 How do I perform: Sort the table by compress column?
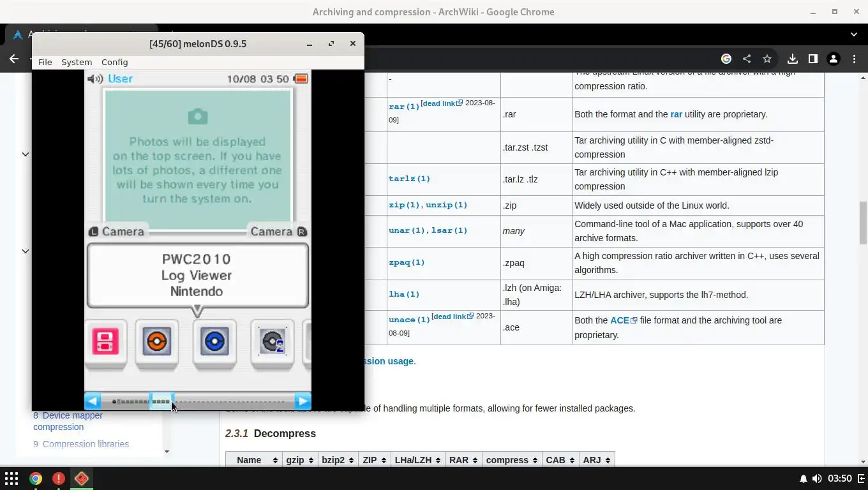512,460
